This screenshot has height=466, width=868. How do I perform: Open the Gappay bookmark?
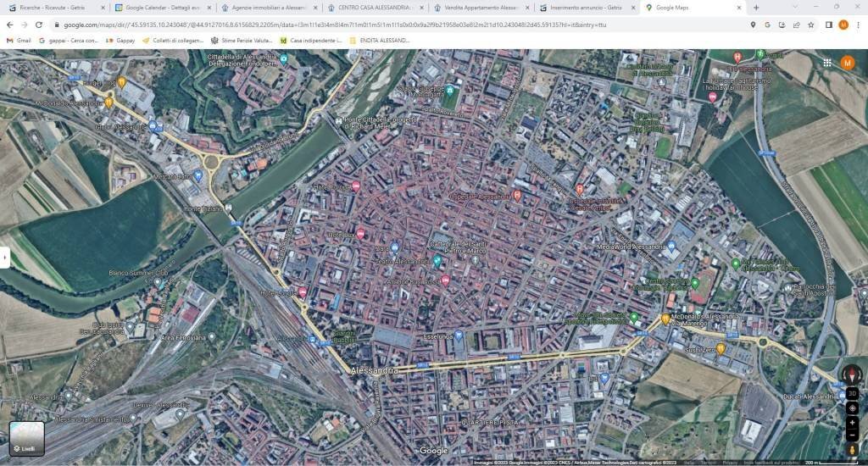tap(120, 41)
